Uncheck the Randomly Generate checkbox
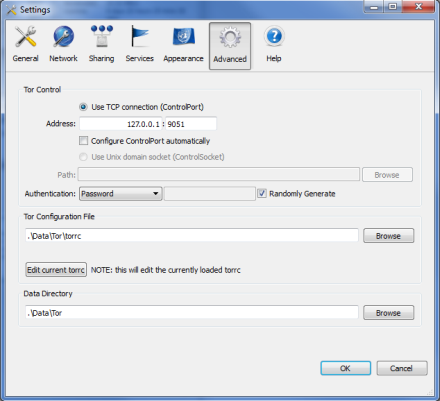440x401 pixels. (262, 193)
